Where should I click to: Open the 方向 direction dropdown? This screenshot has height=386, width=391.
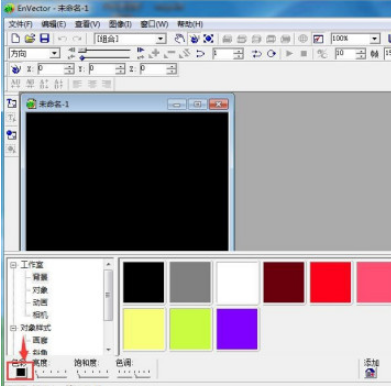[x=54, y=53]
